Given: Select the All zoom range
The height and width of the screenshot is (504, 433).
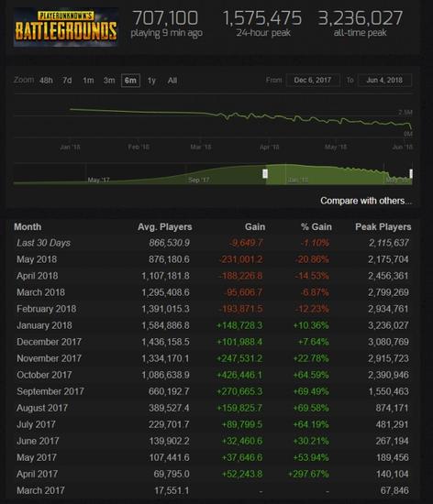Looking at the screenshot, I should [x=172, y=81].
